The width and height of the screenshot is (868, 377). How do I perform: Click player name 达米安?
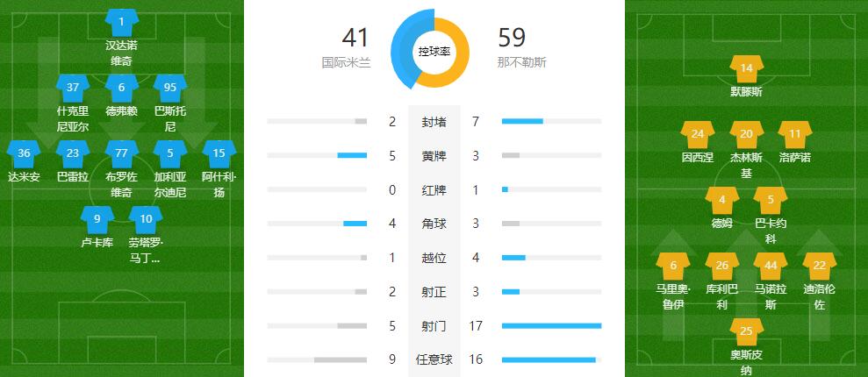coord(24,176)
